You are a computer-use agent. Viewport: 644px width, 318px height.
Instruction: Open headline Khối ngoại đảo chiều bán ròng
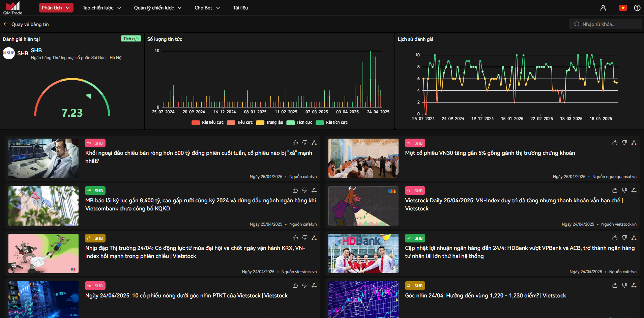click(199, 157)
